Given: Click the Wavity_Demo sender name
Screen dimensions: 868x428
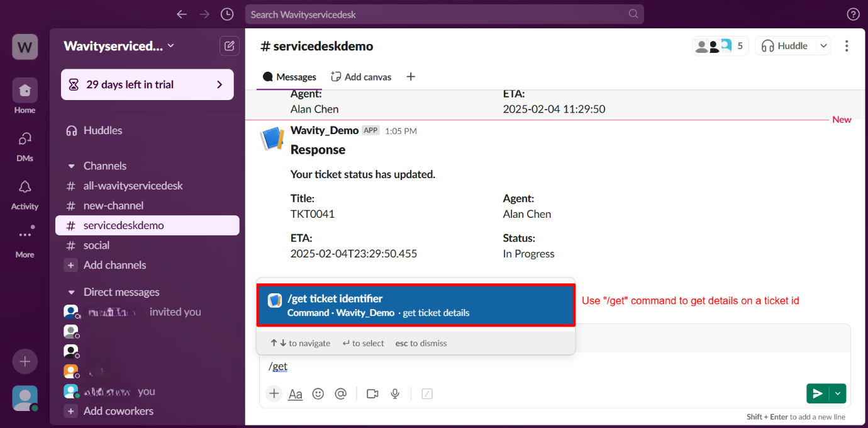Looking at the screenshot, I should (x=325, y=130).
